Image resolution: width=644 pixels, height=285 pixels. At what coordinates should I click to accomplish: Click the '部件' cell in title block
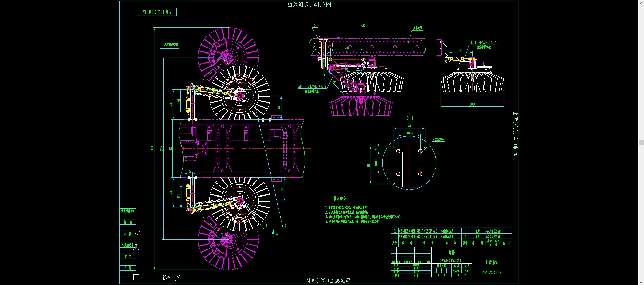[451, 252]
